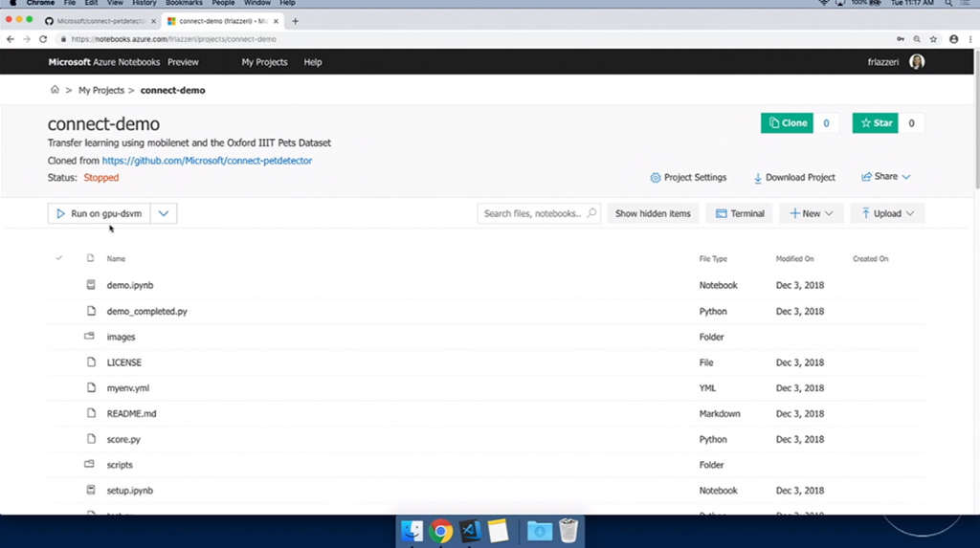Open demo.ipynb file name
Screen dimensions: 980x548
[x=130, y=285]
